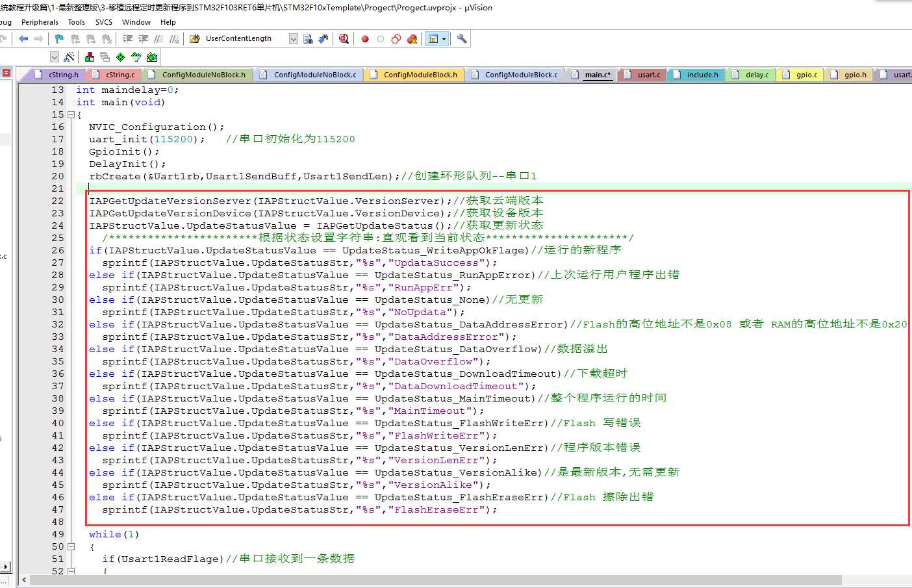Place cursor on the NVIC_Configuration() line
Viewport: 912px width, 588px height.
tap(157, 127)
